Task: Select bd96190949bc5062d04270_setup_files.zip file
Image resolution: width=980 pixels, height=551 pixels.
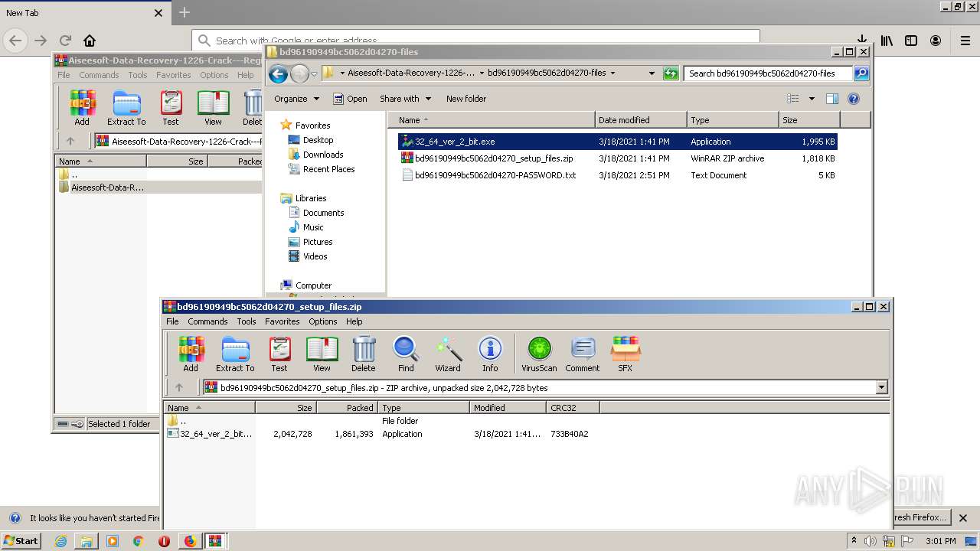Action: point(617,158)
